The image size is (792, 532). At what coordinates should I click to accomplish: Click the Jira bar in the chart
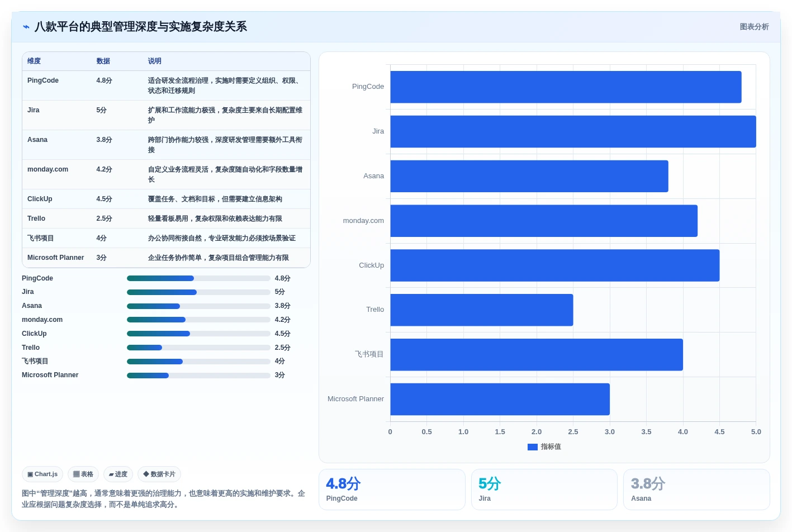[573, 132]
